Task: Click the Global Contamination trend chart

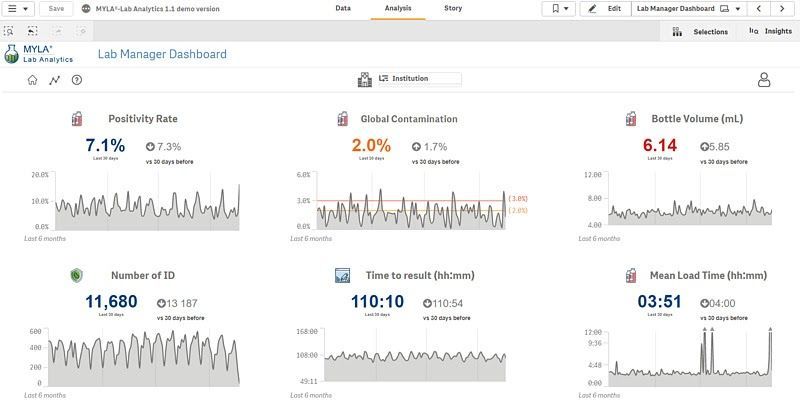Action: coord(411,202)
